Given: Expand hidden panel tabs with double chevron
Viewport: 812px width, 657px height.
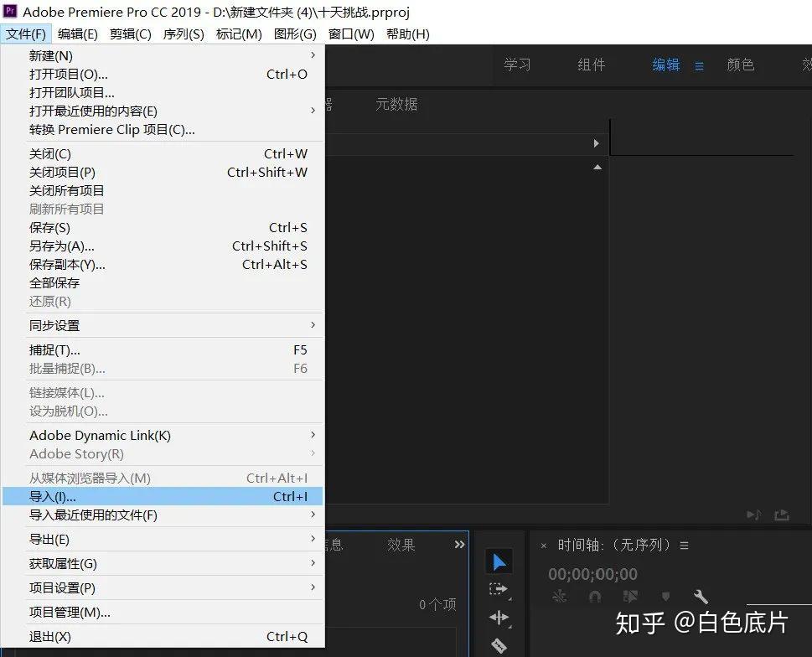Looking at the screenshot, I should pyautogui.click(x=459, y=544).
